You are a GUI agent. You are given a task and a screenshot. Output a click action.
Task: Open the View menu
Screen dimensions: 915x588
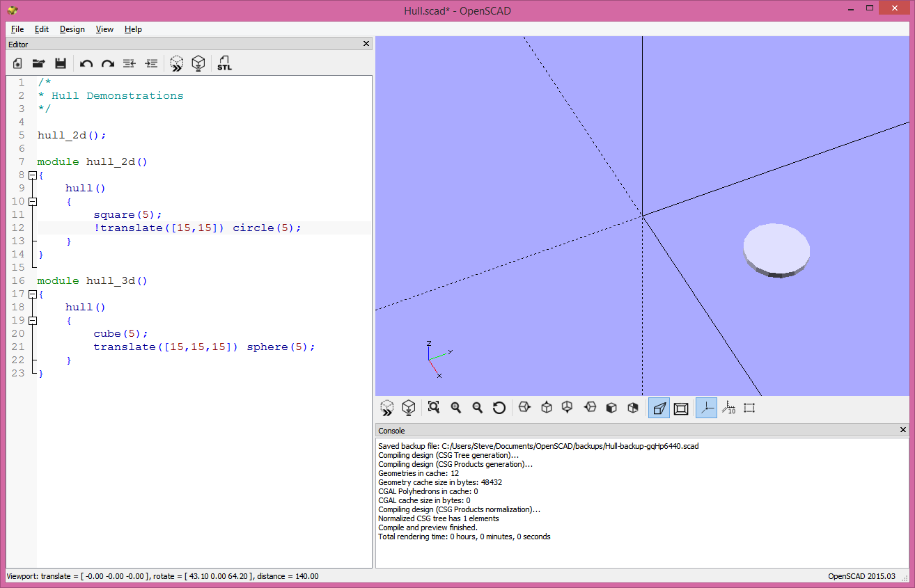104,29
